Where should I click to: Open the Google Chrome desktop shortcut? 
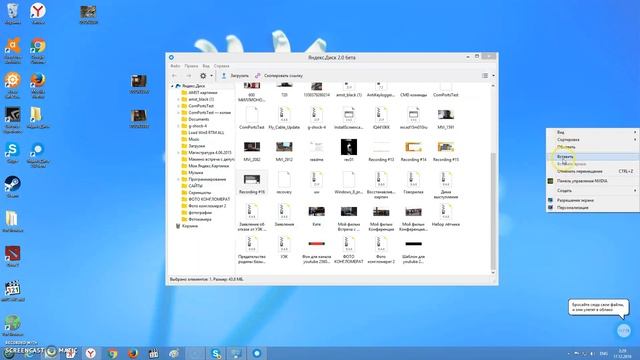pyautogui.click(x=38, y=50)
